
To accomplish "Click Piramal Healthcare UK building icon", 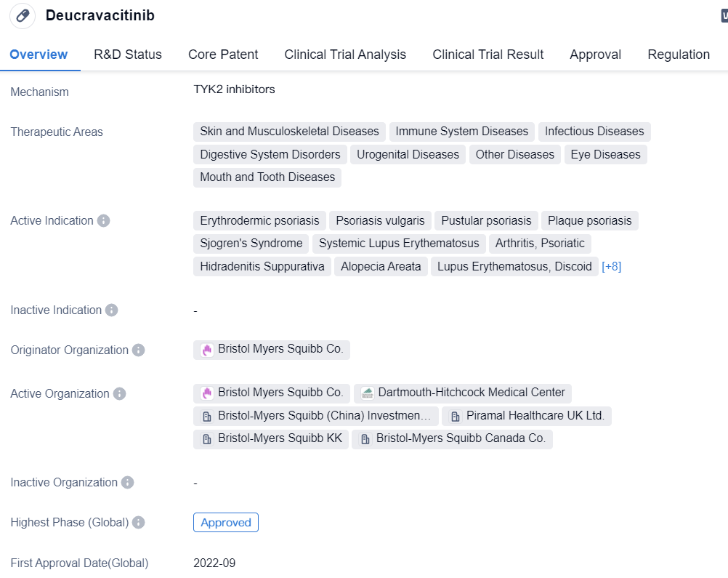I will 456,417.
